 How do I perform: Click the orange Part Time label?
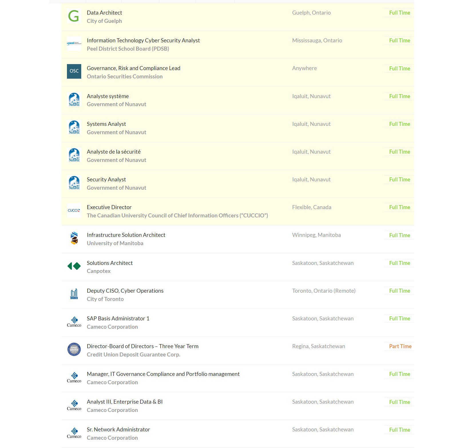coord(400,346)
